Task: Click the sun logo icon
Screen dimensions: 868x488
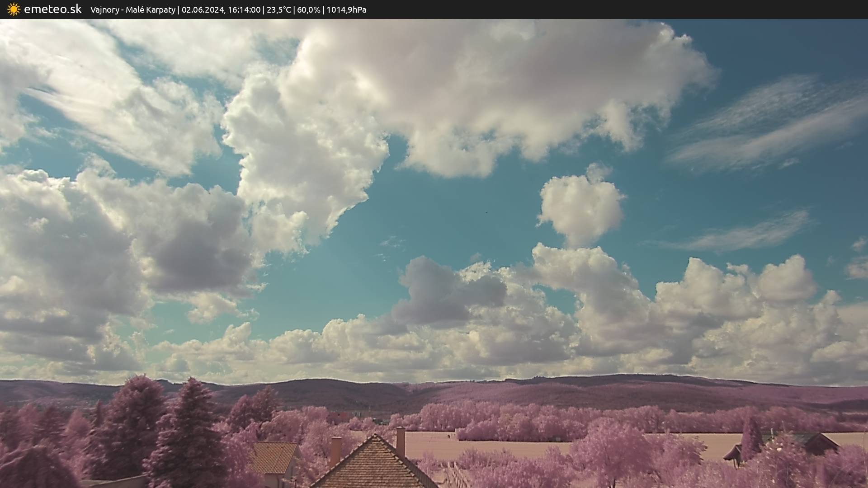Action: [x=14, y=9]
